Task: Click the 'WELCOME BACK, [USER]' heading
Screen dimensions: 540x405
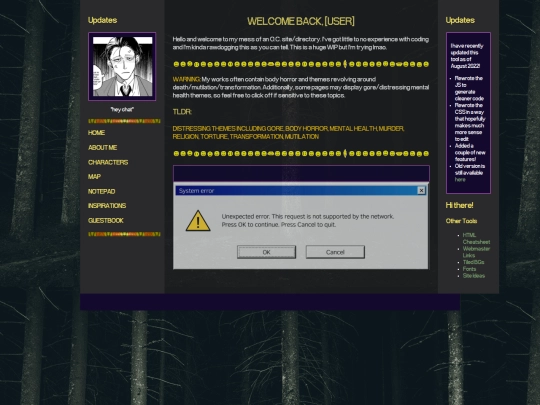Action: click(301, 21)
